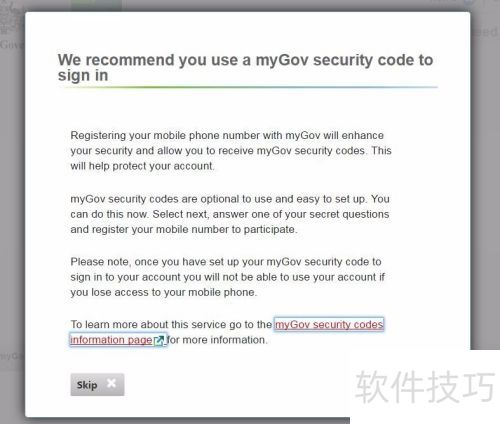Click the 'To learn more about this service' text
The image size is (500, 424).
click(171, 324)
